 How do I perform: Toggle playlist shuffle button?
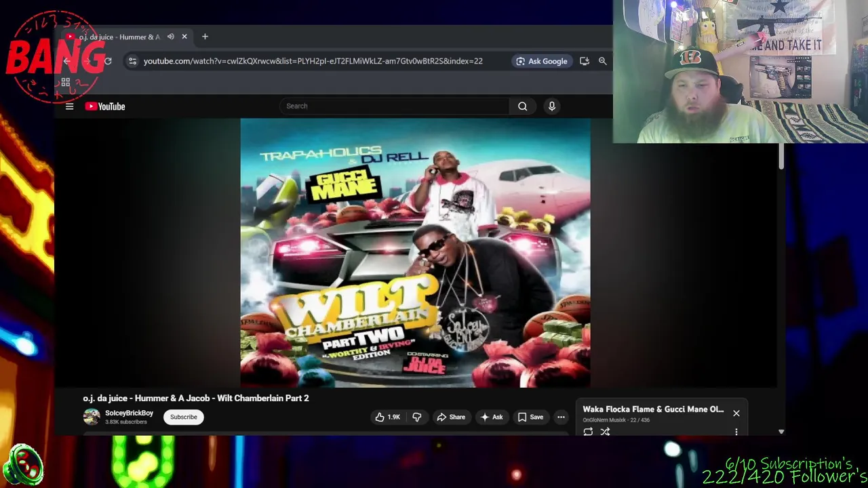[x=605, y=431]
